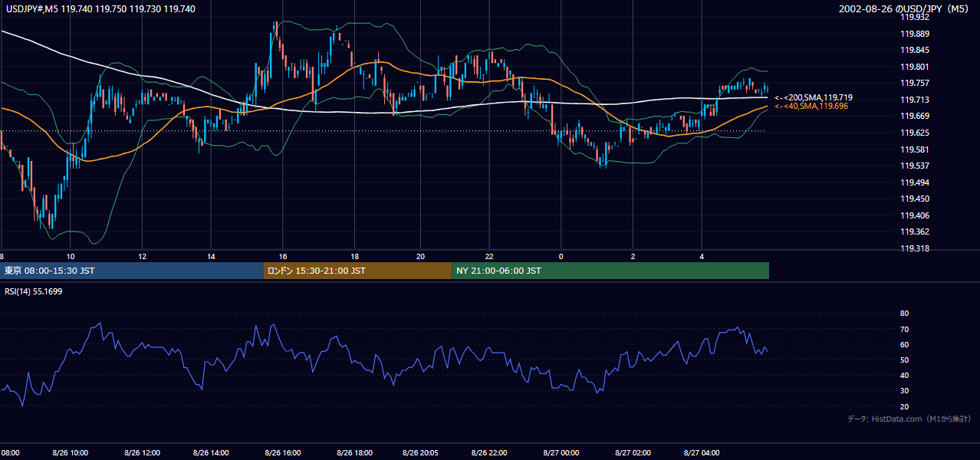
Task: Click price axis value 119.537
Action: pyautogui.click(x=914, y=166)
